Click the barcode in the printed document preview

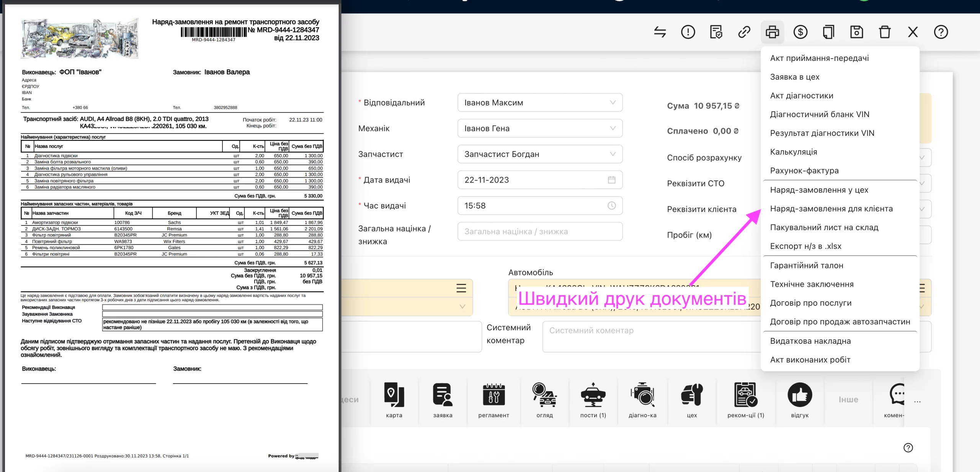click(x=214, y=32)
